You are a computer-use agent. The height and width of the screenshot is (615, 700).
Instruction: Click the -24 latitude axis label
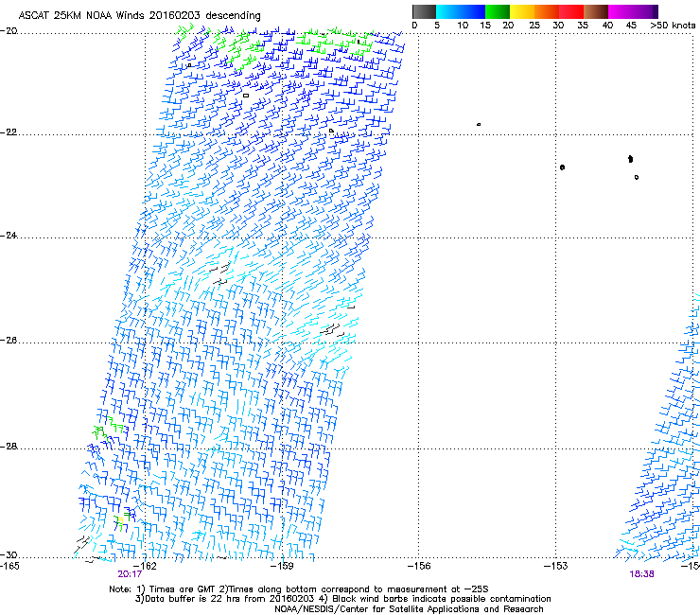(x=10, y=237)
